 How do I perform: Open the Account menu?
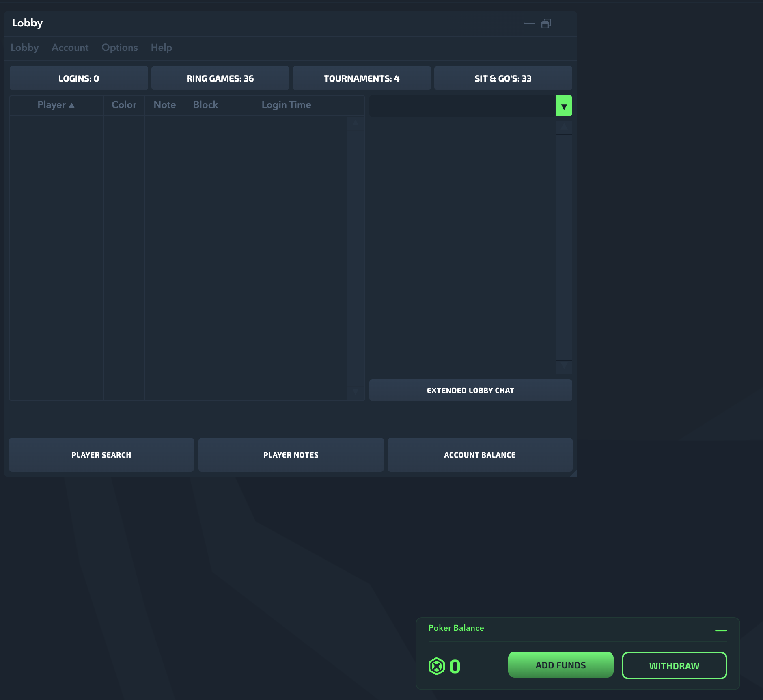[70, 48]
